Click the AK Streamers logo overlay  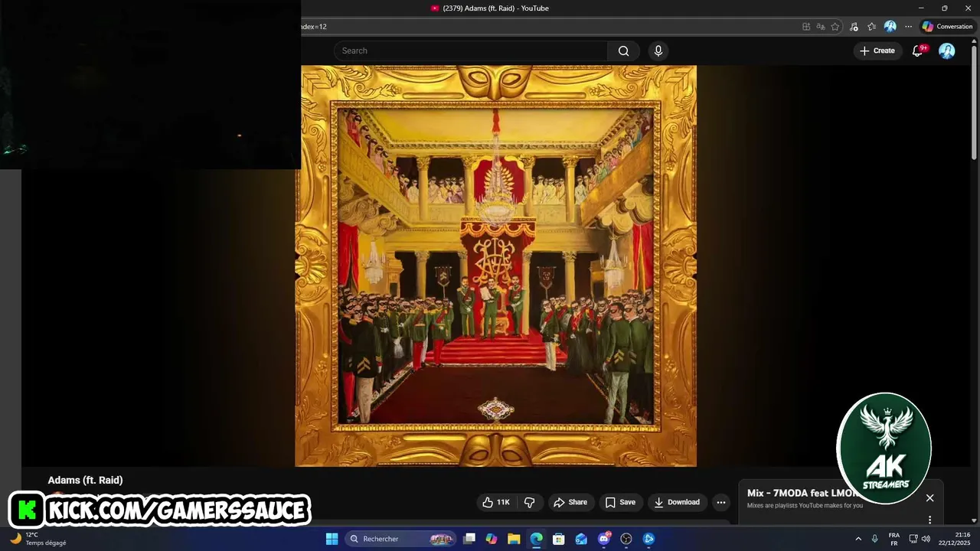[884, 448]
